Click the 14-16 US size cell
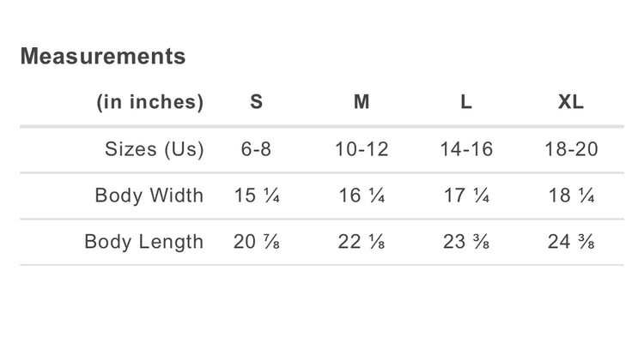644x361 pixels. 466,149
